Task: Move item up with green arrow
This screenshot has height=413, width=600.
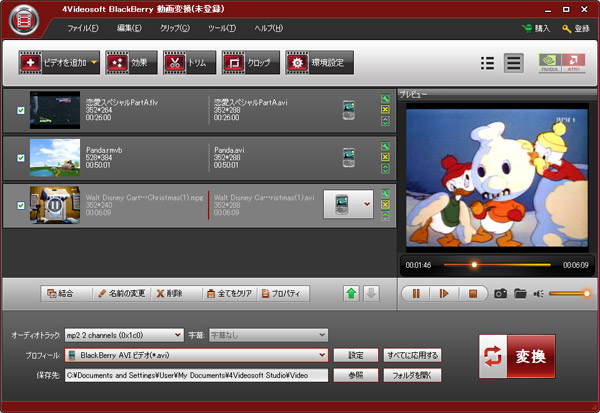Action: coord(351,294)
